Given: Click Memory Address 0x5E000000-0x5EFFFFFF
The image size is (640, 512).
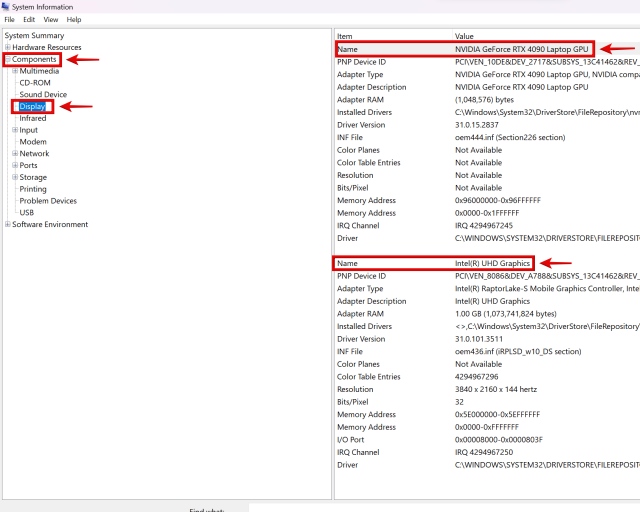Looking at the screenshot, I should [x=497, y=414].
